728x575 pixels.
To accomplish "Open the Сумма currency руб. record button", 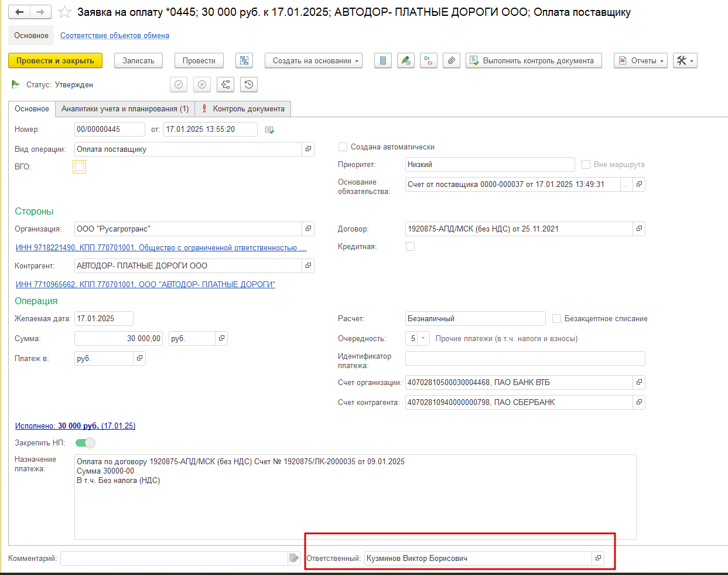I will [x=221, y=338].
